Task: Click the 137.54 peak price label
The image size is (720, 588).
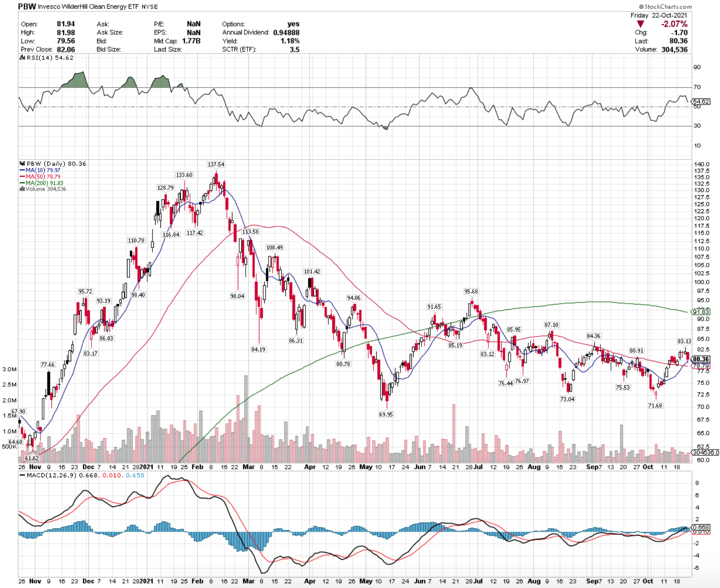Action: coord(216,164)
